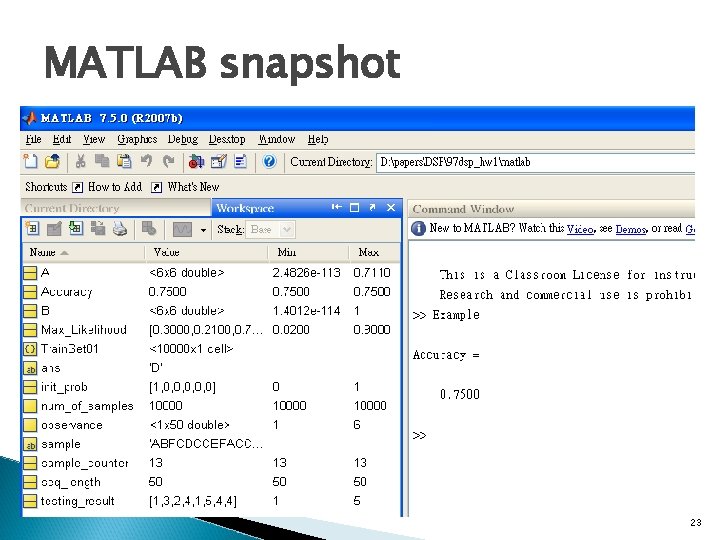Image resolution: width=720 pixels, height=540 pixels.
Task: Click the Save workspace icon
Action: [98, 228]
